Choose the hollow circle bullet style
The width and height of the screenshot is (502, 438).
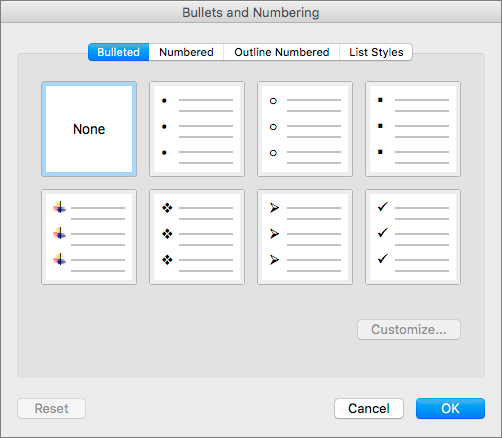tap(305, 129)
